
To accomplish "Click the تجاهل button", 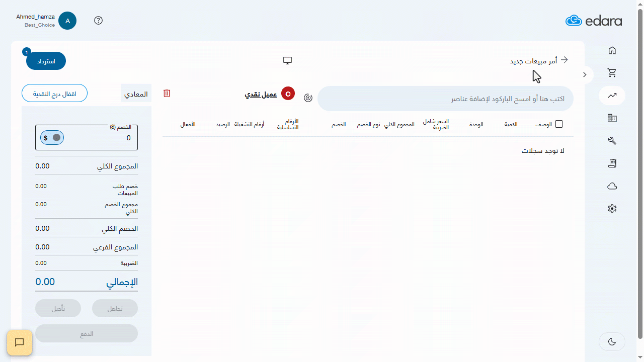I will (x=115, y=309).
